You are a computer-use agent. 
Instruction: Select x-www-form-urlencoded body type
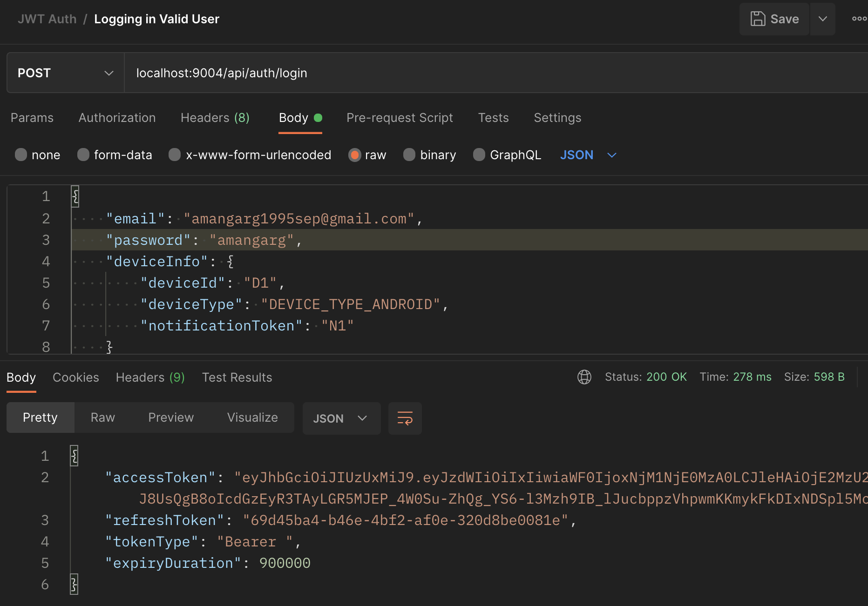tap(250, 155)
